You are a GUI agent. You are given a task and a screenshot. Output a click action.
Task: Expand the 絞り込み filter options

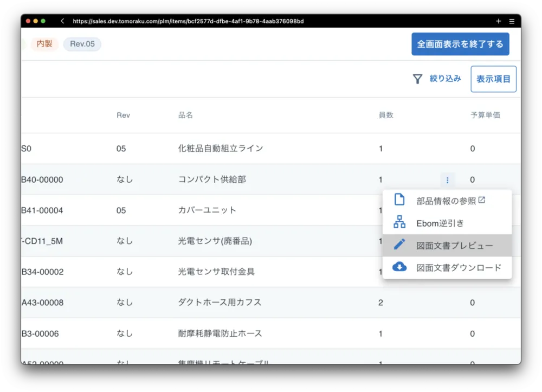tap(446, 79)
